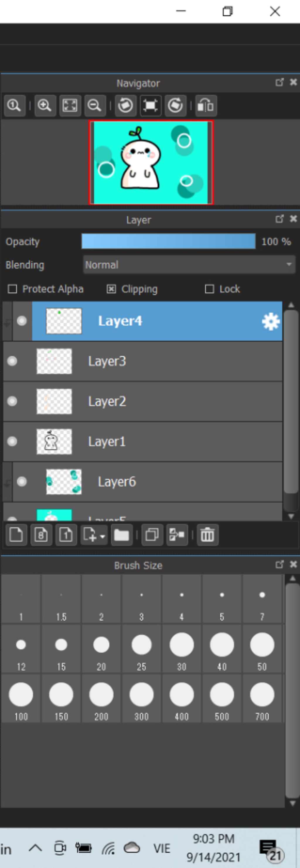This screenshot has height=868, width=300.
Task: Click the zoom out navigator icon
Action: (x=95, y=105)
